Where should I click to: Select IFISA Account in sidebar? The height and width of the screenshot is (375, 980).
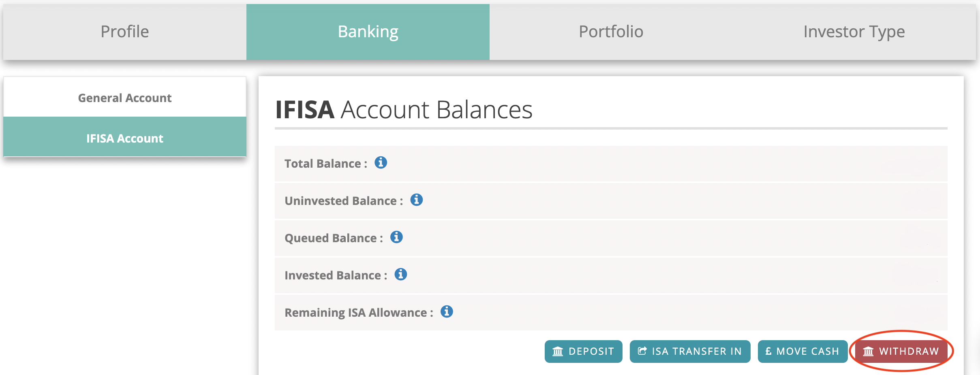[125, 138]
